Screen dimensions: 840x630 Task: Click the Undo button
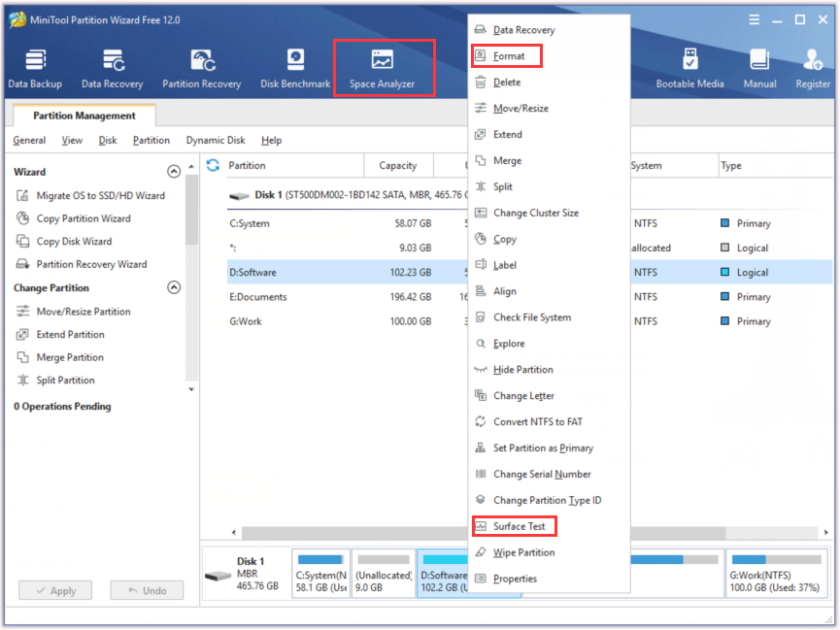[147, 590]
